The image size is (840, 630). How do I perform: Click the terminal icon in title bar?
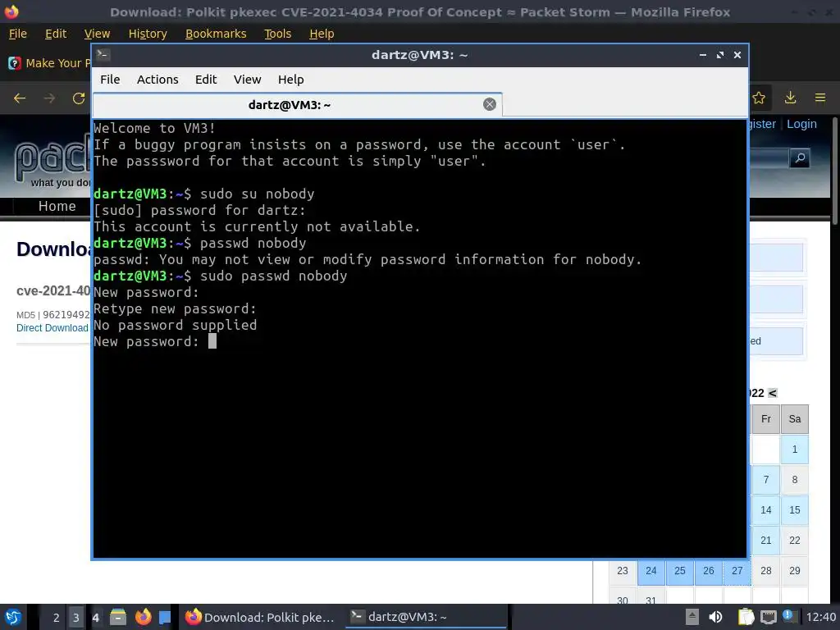(103, 54)
